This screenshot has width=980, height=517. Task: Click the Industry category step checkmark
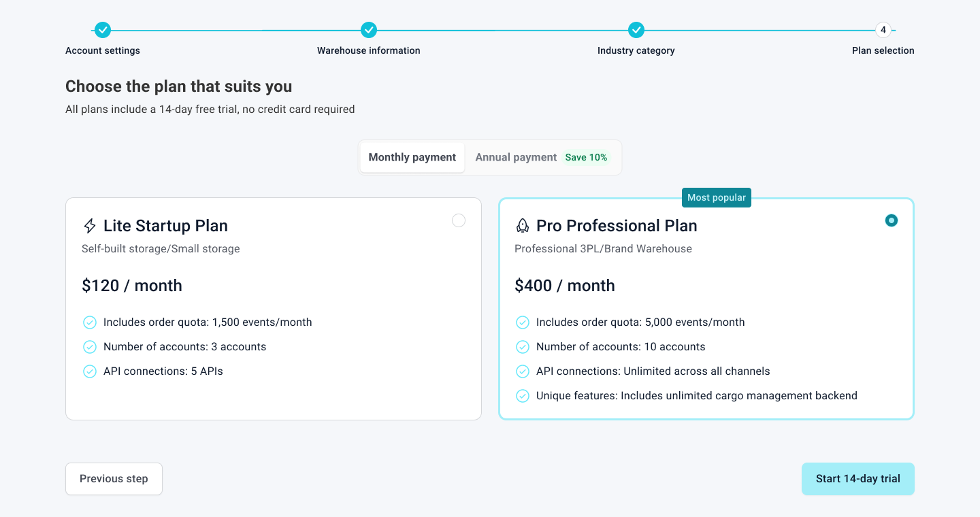636,30
